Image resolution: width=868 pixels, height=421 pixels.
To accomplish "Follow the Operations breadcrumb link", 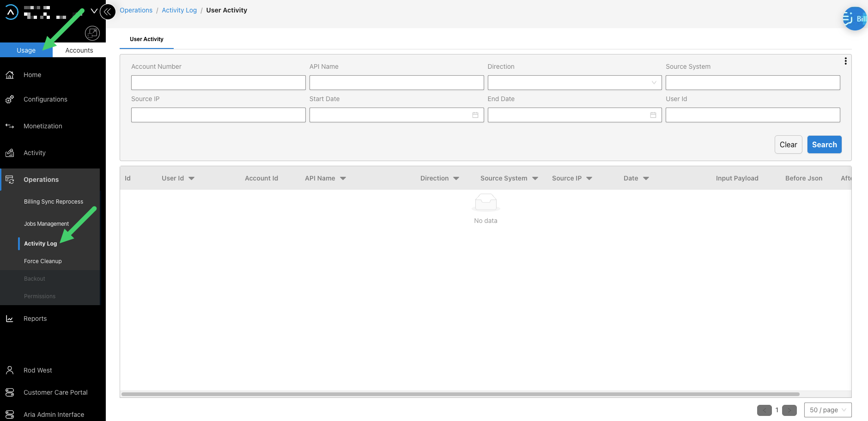I will [136, 10].
